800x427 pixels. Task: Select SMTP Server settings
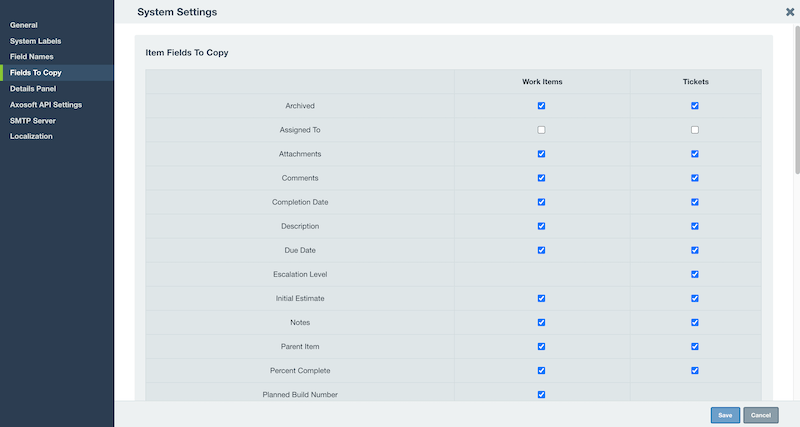(33, 121)
